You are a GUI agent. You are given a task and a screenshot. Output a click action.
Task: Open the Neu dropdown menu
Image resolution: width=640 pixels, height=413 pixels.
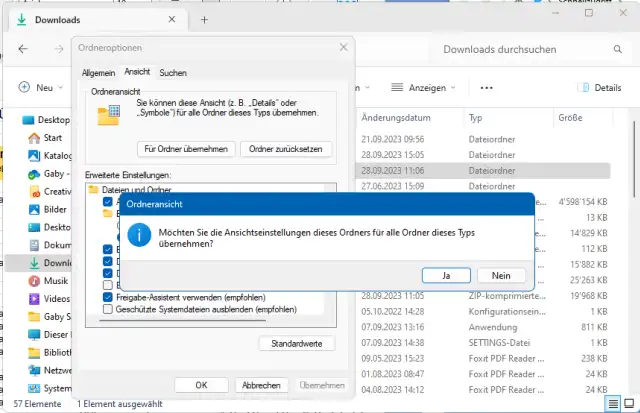41,87
